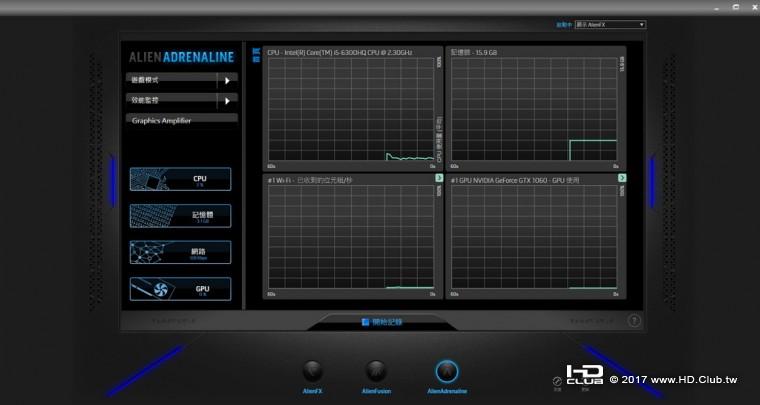The height and width of the screenshot is (405, 760).
Task: Click the 'AlienFusion' label text
Action: pos(376,391)
